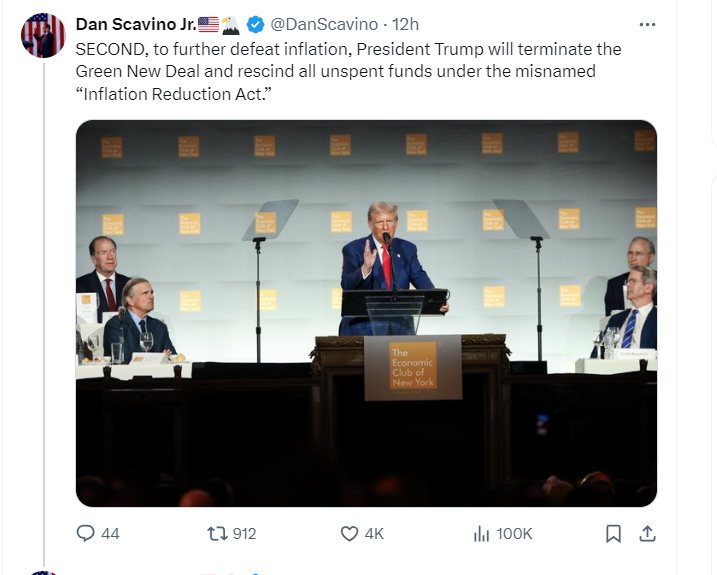Click the reply speech bubble icon
The image size is (717, 575).
point(86,534)
